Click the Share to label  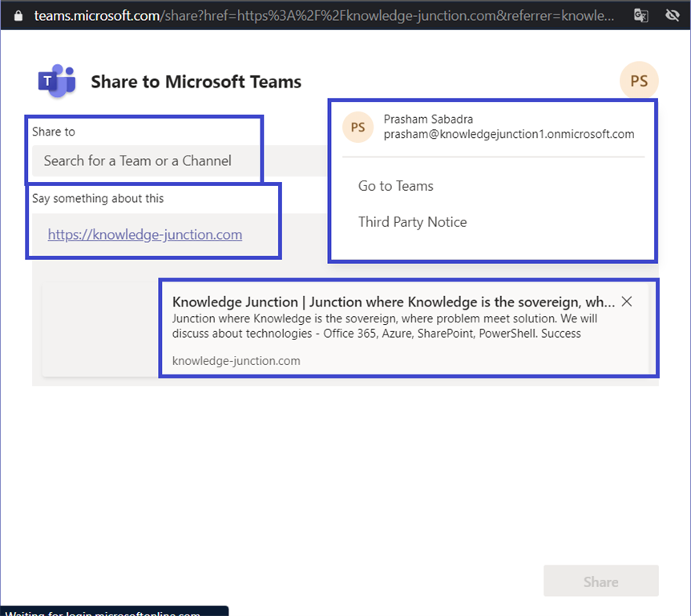[x=54, y=132]
